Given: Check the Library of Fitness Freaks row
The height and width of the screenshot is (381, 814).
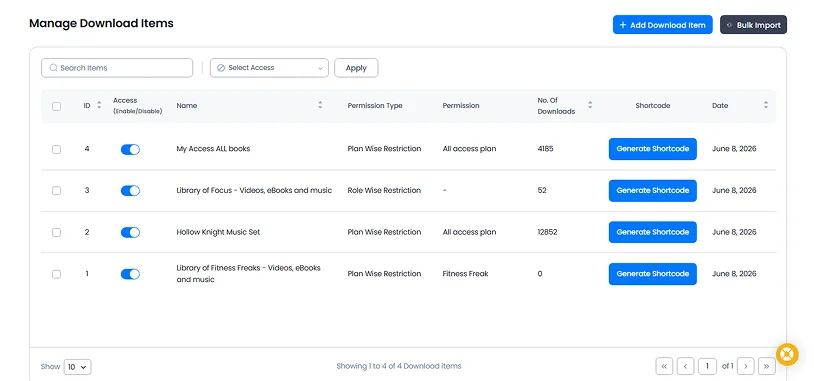Looking at the screenshot, I should coord(57,274).
